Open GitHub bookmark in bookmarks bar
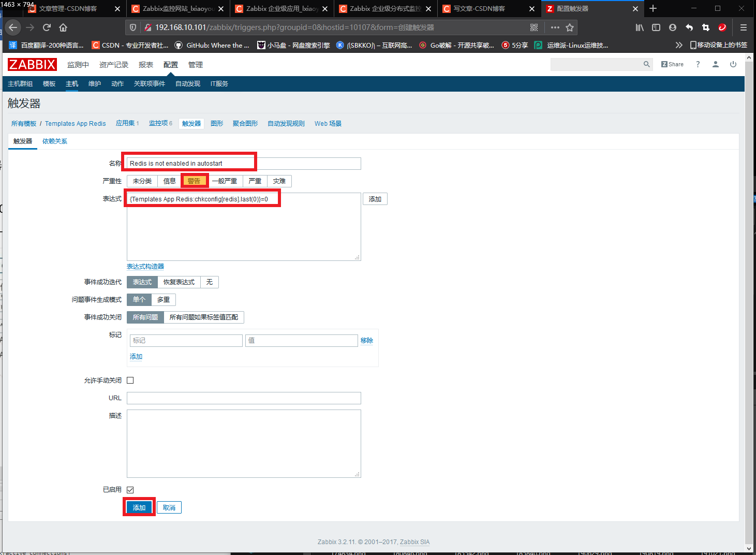This screenshot has width=756, height=555. 212,45
